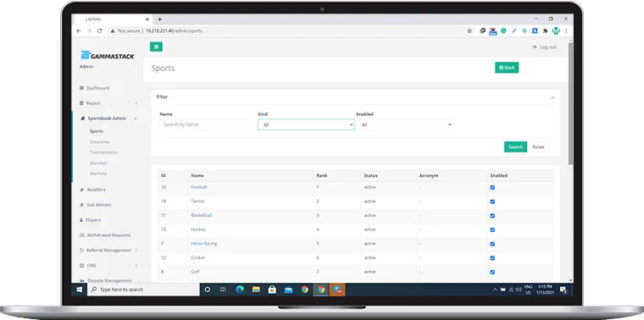Click the page vertical scrollbar thumb
Viewport: 644px width, 320px height.
[x=571, y=102]
